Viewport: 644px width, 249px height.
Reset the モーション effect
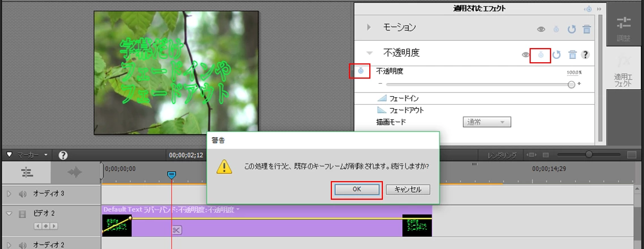572,29
